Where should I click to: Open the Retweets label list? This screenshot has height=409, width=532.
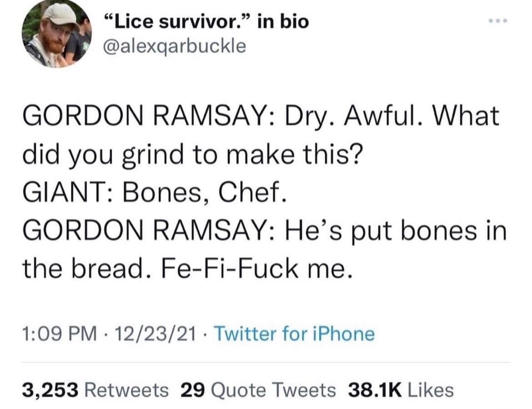pyautogui.click(x=126, y=389)
